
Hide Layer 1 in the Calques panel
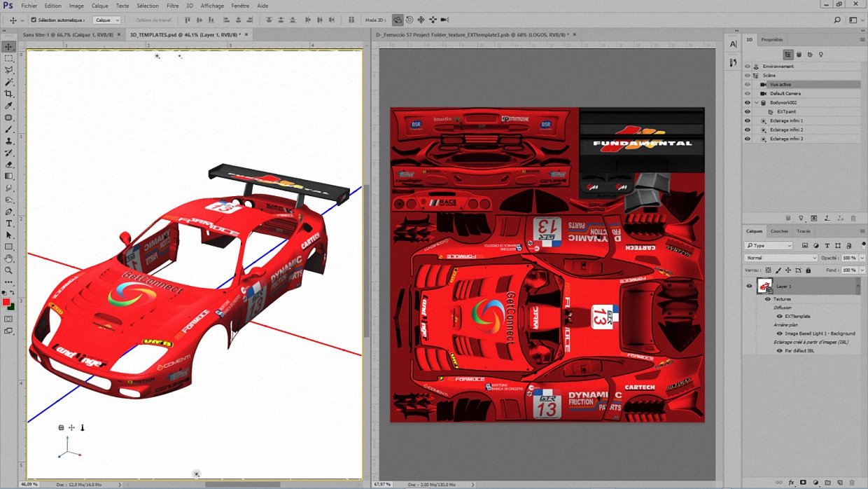[749, 286]
